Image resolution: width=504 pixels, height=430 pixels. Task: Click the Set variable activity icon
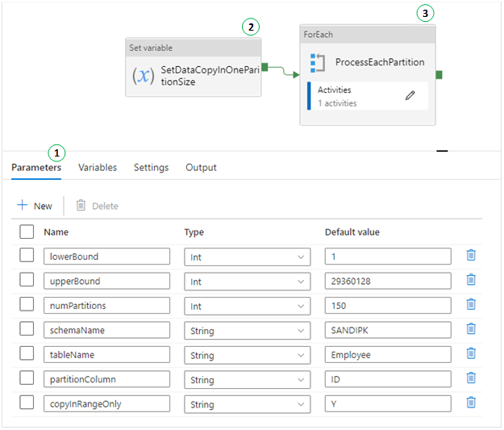point(143,76)
